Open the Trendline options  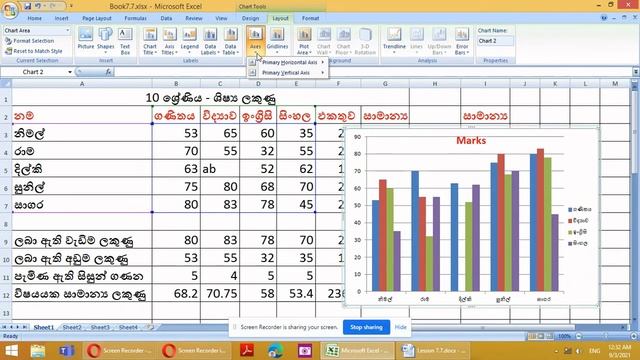coord(394,40)
